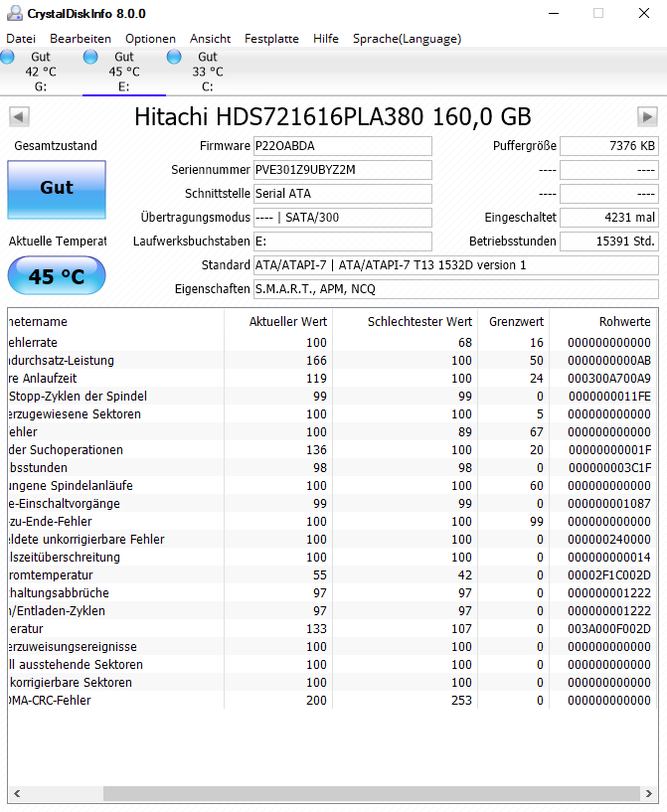
Task: Click raw value 0000000011FE
Action: tap(609, 397)
